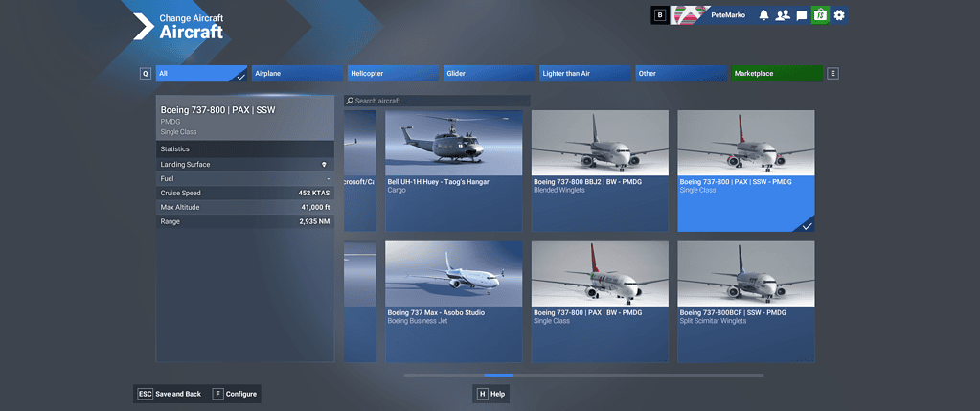Click the Landing Surface type icon

(x=325, y=164)
